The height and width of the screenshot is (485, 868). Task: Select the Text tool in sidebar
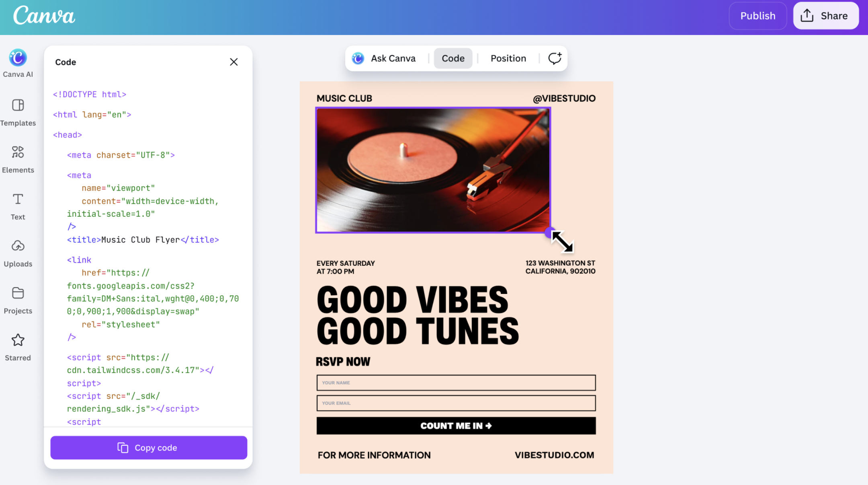18,200
